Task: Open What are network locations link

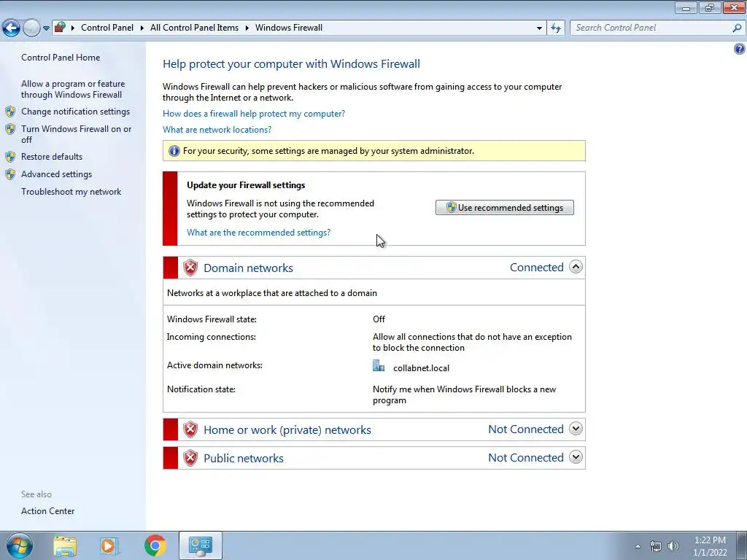Action: point(217,130)
